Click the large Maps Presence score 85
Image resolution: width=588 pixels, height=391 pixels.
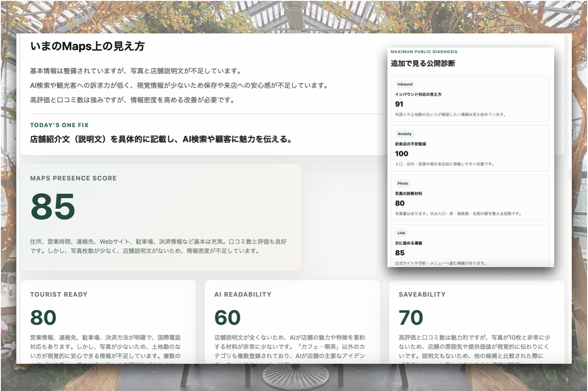[53, 207]
